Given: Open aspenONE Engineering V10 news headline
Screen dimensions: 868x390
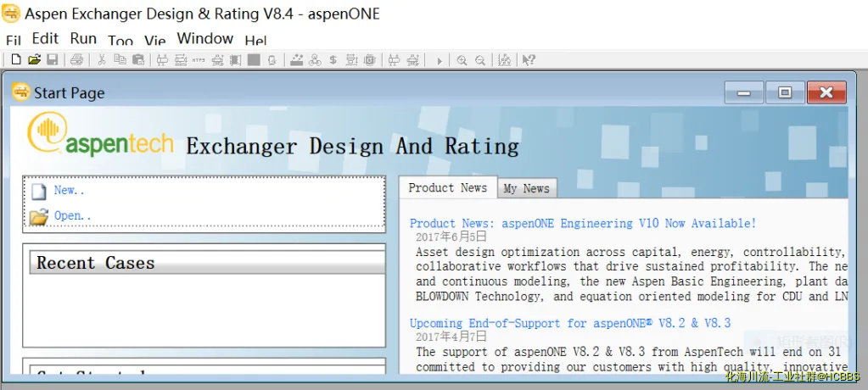Looking at the screenshot, I should [582, 224].
